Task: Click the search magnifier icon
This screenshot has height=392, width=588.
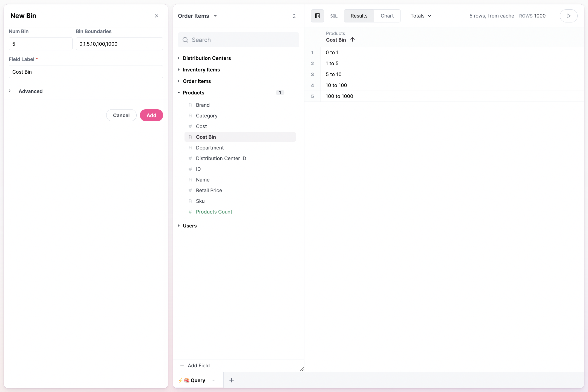Action: point(185,40)
